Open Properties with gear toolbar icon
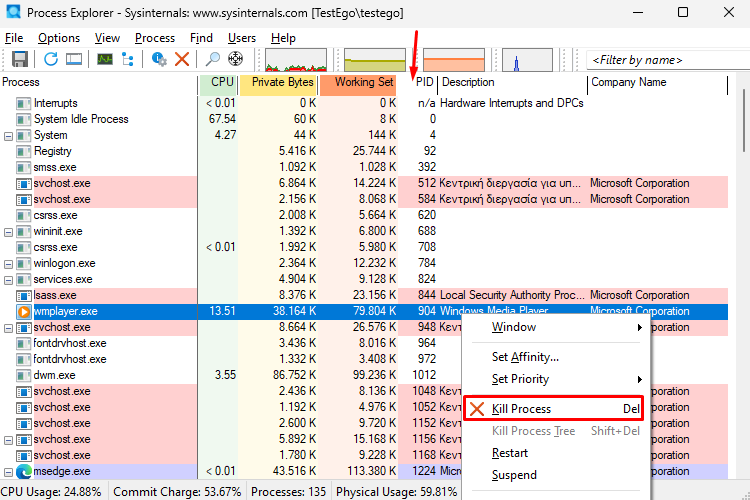Viewport: 750px width, 500px height. click(159, 59)
